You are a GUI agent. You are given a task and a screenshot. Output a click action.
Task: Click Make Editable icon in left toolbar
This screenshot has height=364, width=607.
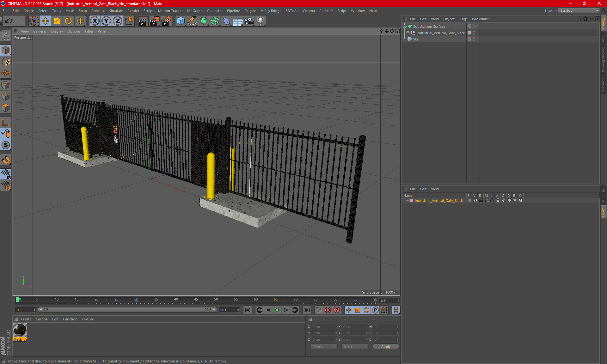[6, 36]
